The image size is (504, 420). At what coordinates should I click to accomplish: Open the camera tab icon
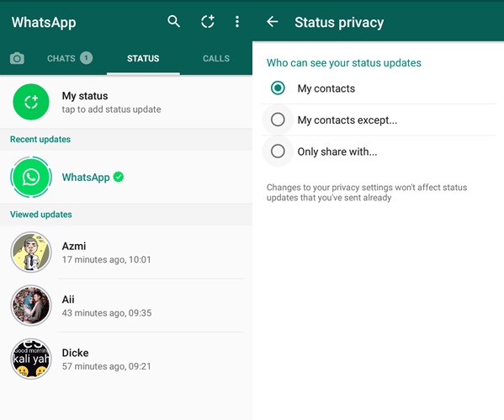17,58
